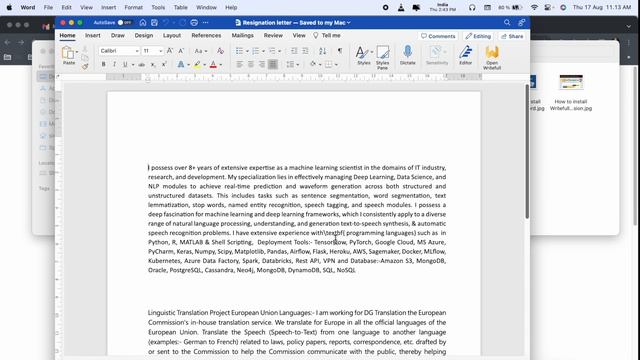Toggle Justify paragraph alignment
Viewport: 640px width, 360px height.
(273, 64)
